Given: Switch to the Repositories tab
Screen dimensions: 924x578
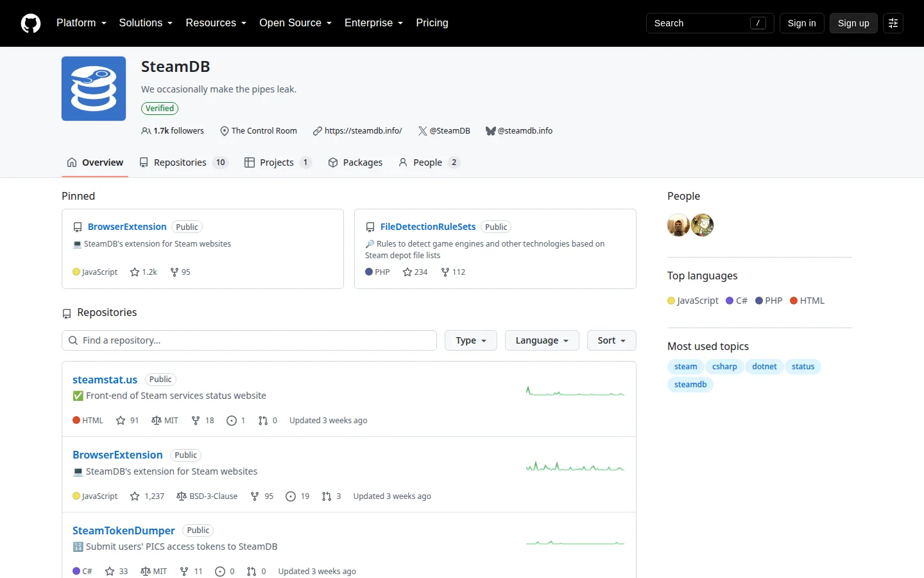Looking at the screenshot, I should tap(184, 162).
